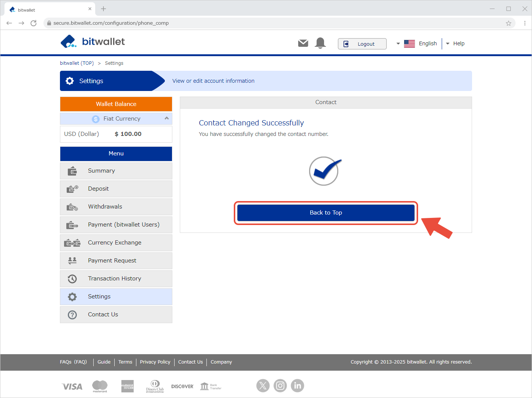Open the LinkedIn social icon
The image size is (532, 398).
coord(297,385)
